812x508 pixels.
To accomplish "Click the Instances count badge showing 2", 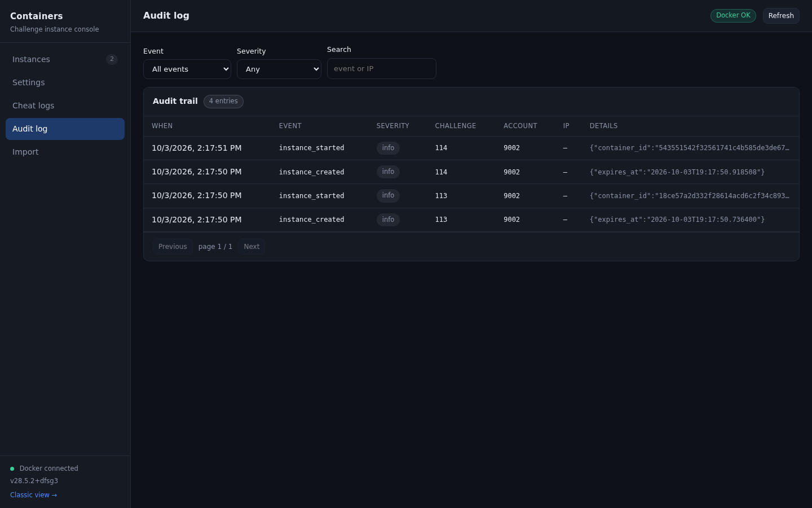I will (112, 59).
